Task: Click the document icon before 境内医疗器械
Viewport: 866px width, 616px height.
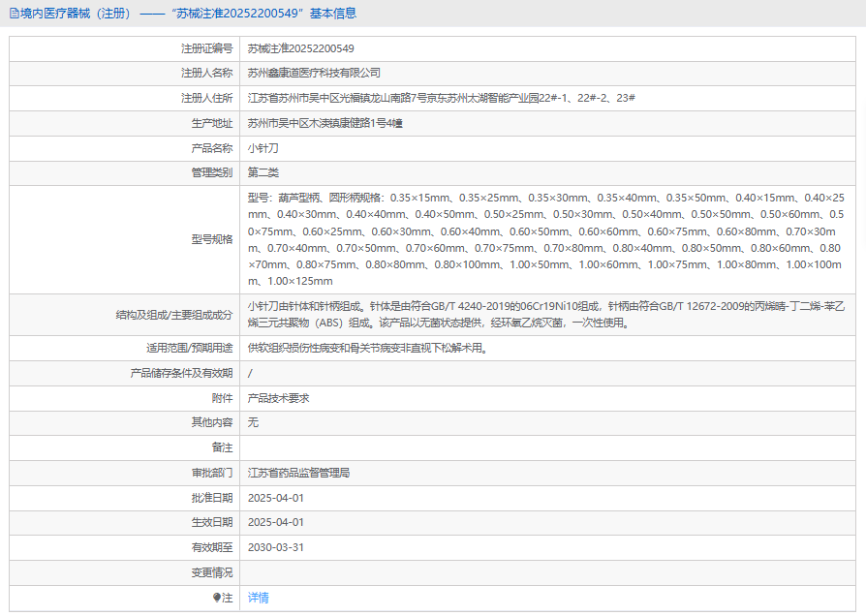Action: 15,14
